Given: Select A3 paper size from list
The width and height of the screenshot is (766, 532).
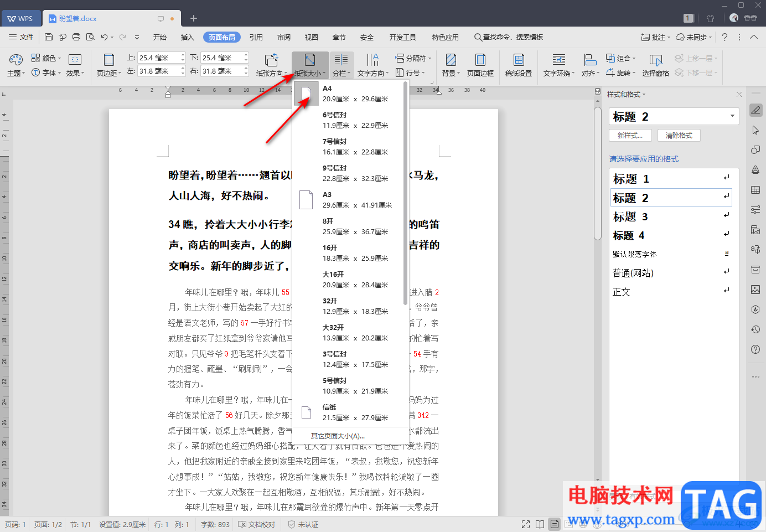Looking at the screenshot, I should 348,200.
